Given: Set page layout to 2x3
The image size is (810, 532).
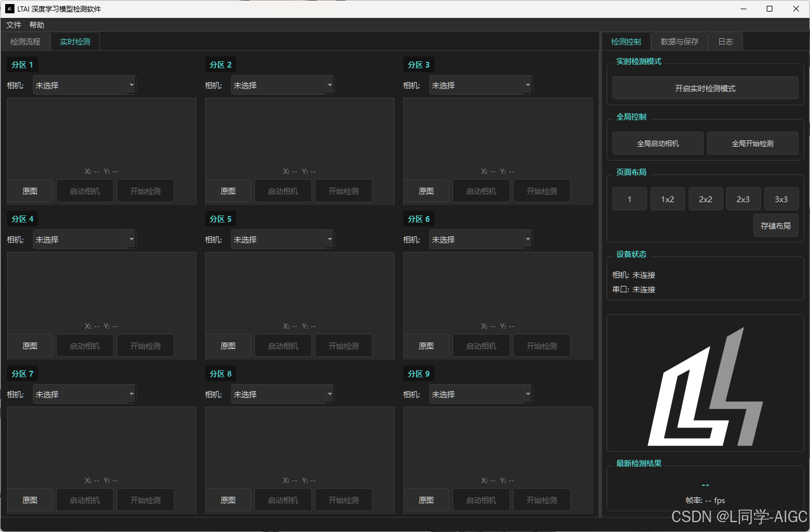Looking at the screenshot, I should coord(743,199).
